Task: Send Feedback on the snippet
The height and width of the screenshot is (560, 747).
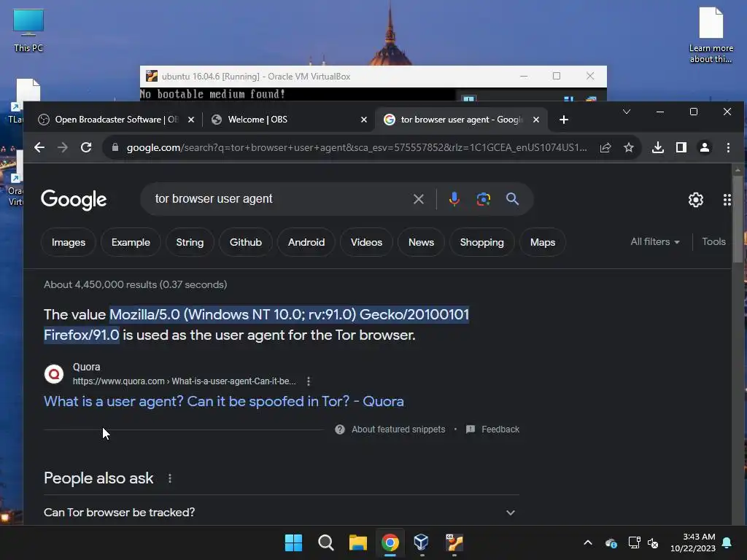Action: point(500,429)
